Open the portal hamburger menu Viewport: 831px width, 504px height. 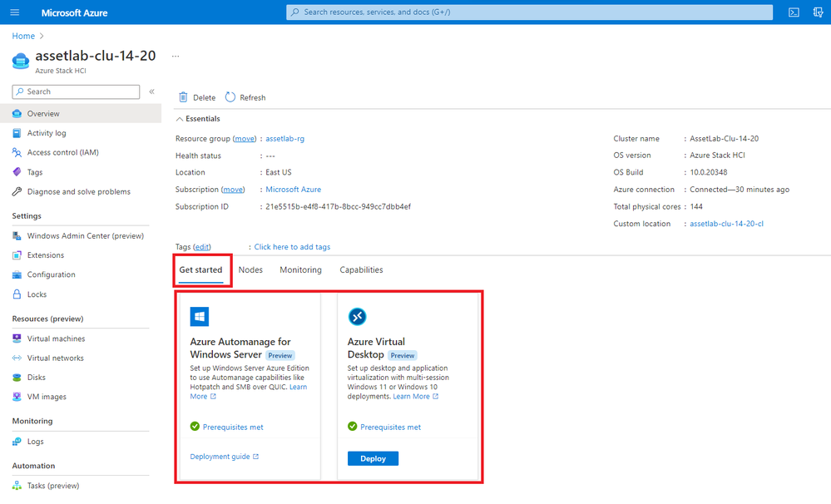click(x=15, y=12)
